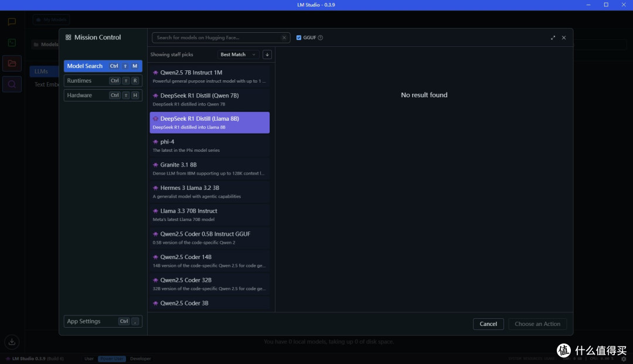
Task: Switch to Power User mode in status bar
Action: click(x=112, y=359)
